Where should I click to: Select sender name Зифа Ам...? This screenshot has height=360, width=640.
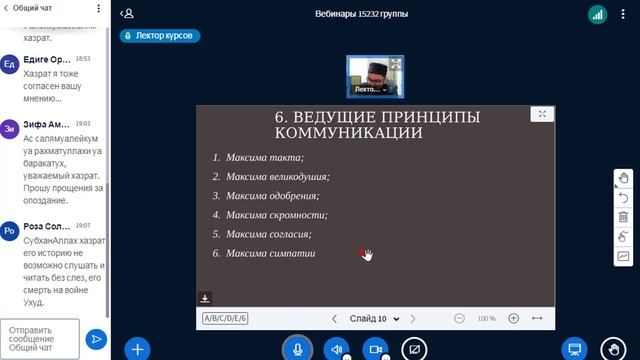(47, 124)
